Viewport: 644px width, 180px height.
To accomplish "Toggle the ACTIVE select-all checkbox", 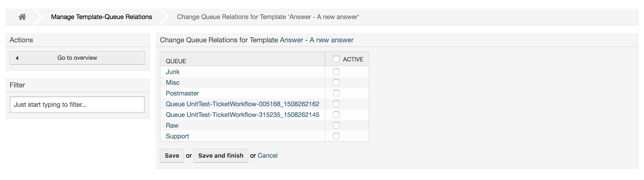I will [x=336, y=59].
